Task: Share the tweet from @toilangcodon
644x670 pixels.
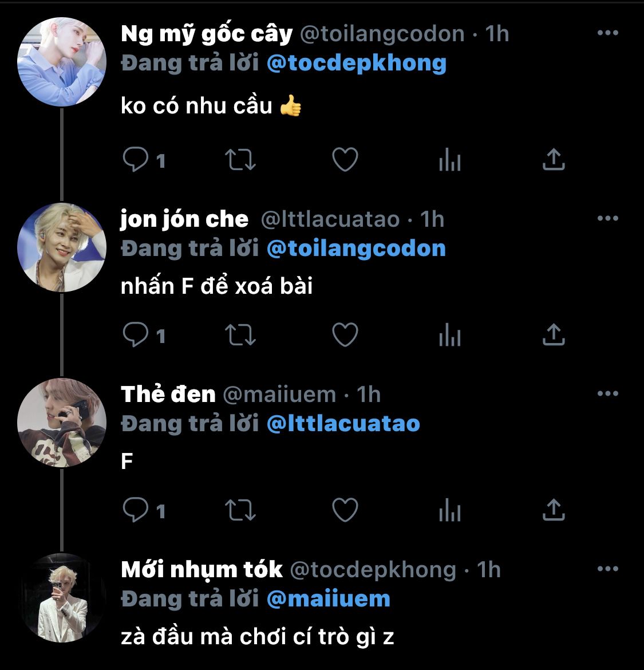Action: coord(554,159)
